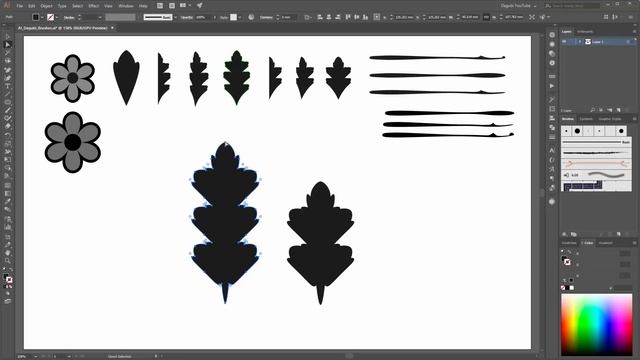Select the 6.00 bristle brush row

(596, 175)
